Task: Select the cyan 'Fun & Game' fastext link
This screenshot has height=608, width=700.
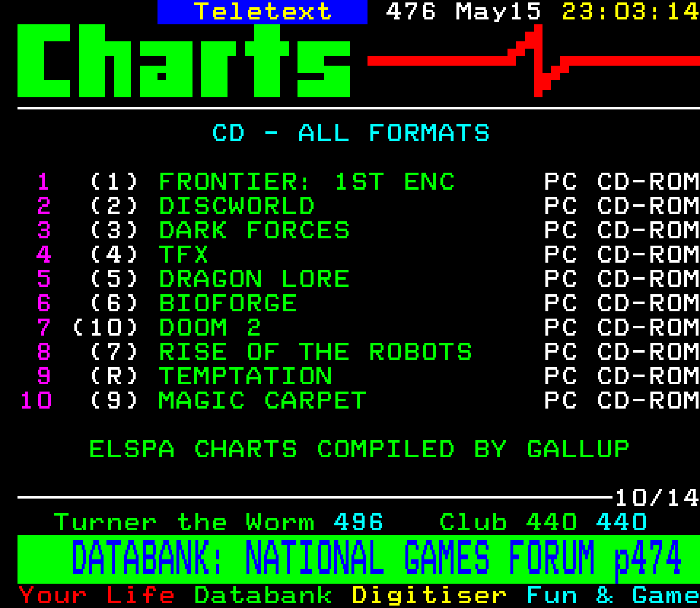Action: [x=613, y=595]
